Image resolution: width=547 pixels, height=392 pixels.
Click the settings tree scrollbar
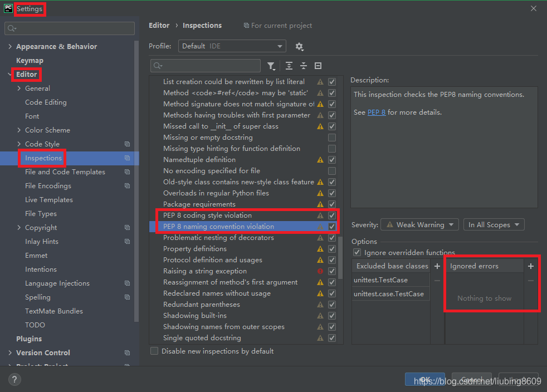tap(136, 182)
